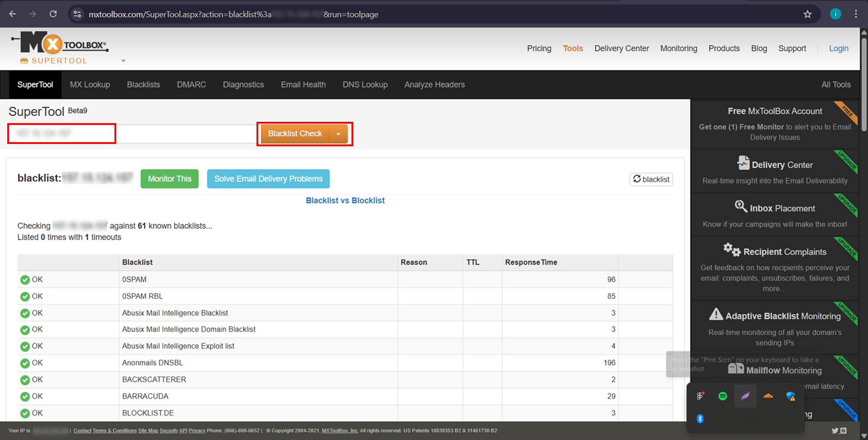Click the bookmark star in the address bar
This screenshot has width=868, height=440.
click(x=808, y=14)
